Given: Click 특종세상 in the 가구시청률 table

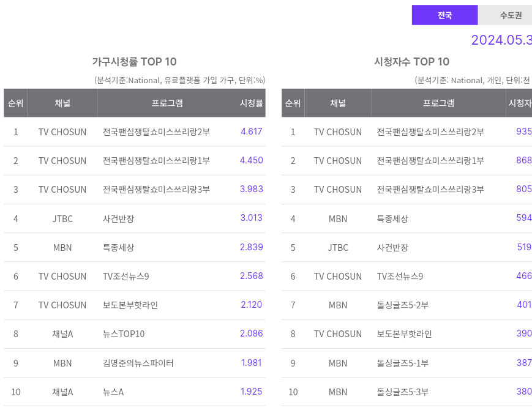Looking at the screenshot, I should tap(118, 248).
